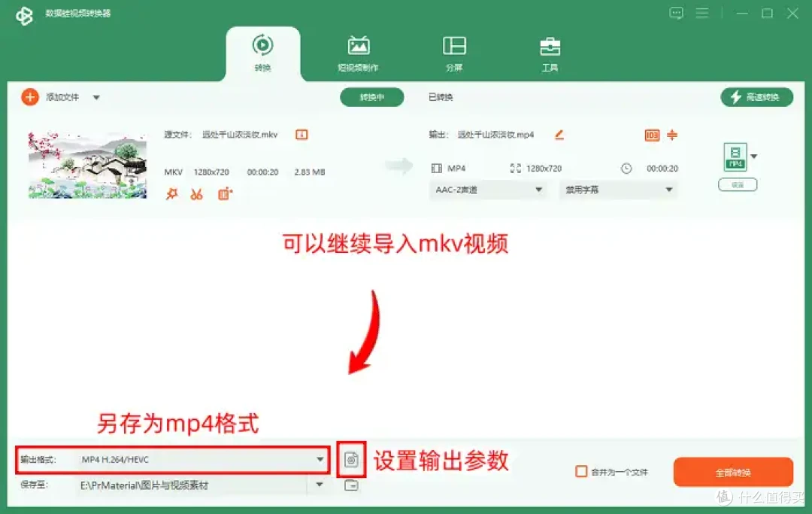Click the source duration 00:00:20 text
This screenshot has height=514, width=812.
(262, 172)
